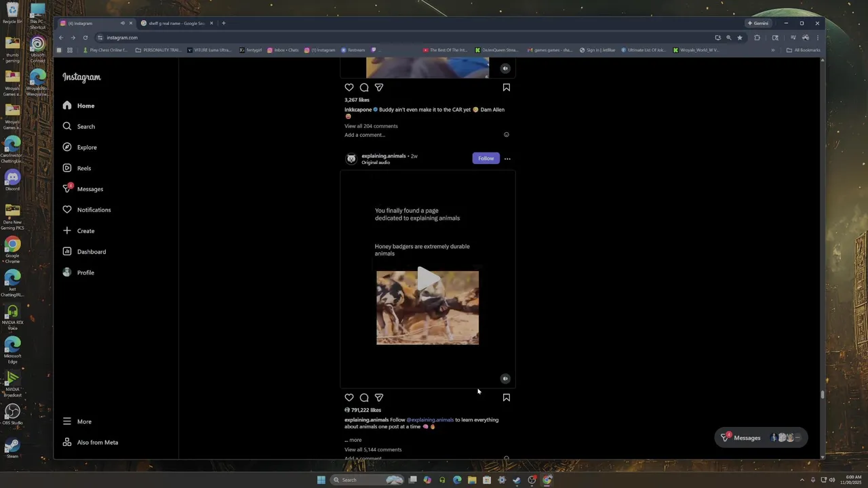The width and height of the screenshot is (868, 488).
Task: Open File Explorer from the taskbar
Action: click(x=472, y=480)
